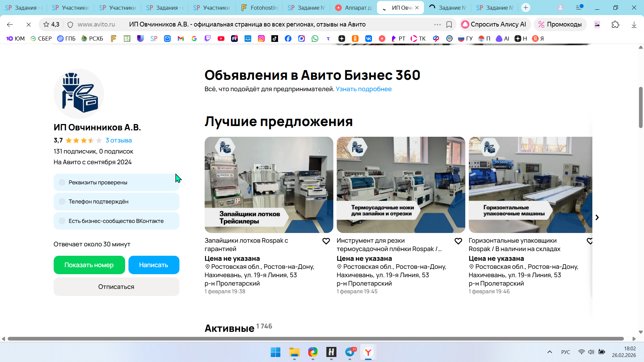This screenshot has width=644, height=362.
Task: Favorite the Запайщики лотков Rospak listing heart
Action: tap(326, 241)
